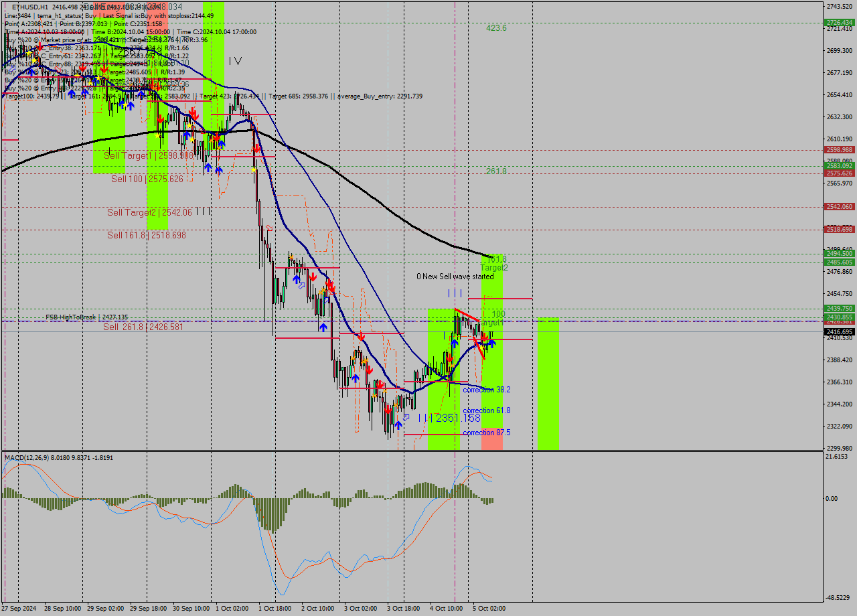Click the 'Time C:2024.10.04 17:00:00' text
Image resolution: width=857 pixels, height=616 pixels.
(218, 31)
